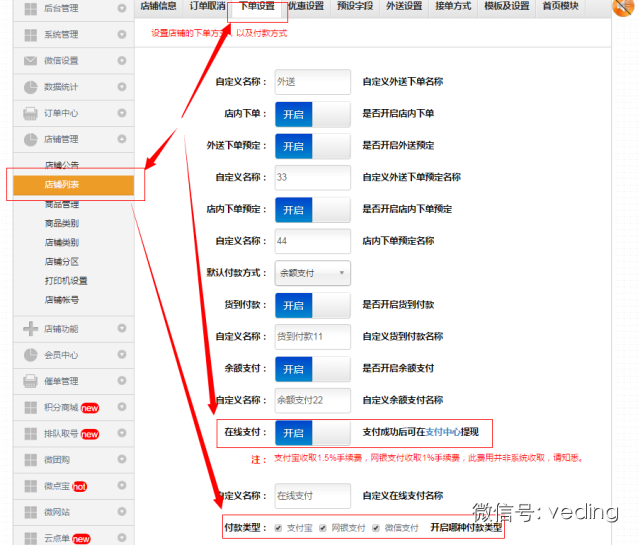Open the 支付中心 link
This screenshot has height=545, width=640.
(443, 432)
